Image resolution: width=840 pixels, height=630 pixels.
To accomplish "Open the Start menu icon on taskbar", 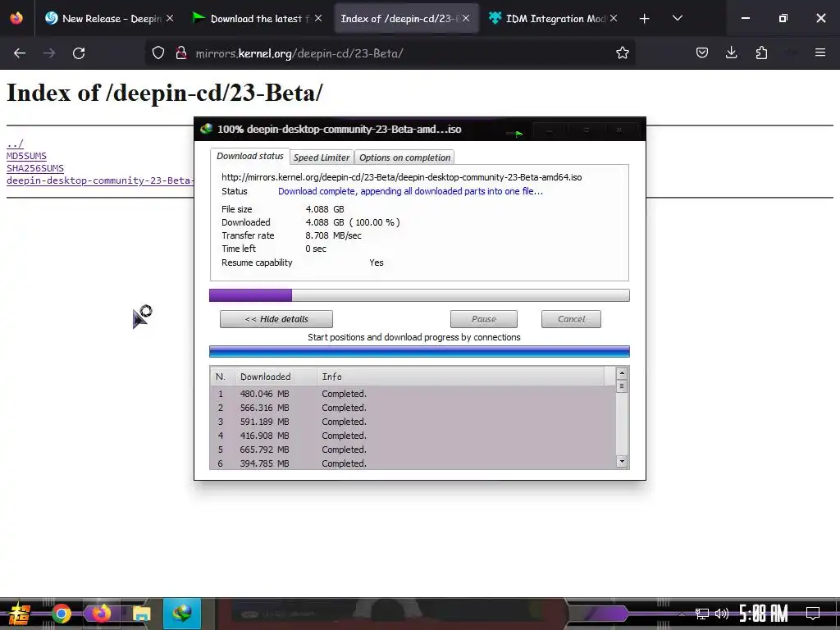I will coord(19,614).
